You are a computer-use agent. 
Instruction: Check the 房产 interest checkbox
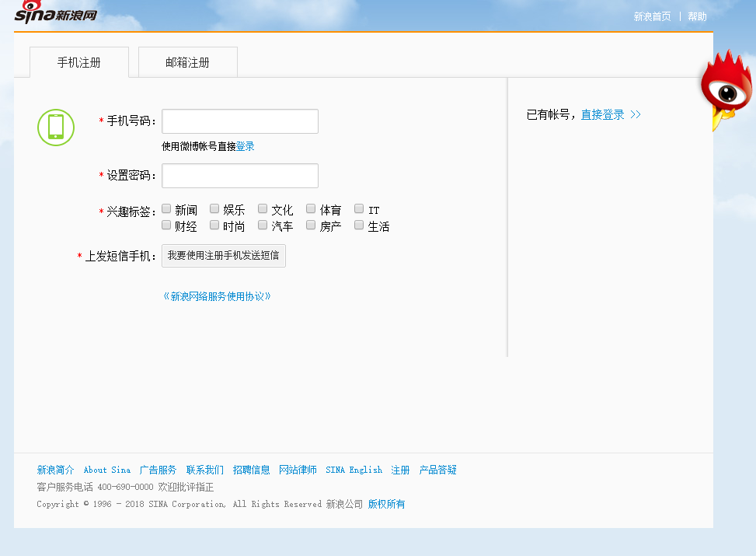(311, 225)
